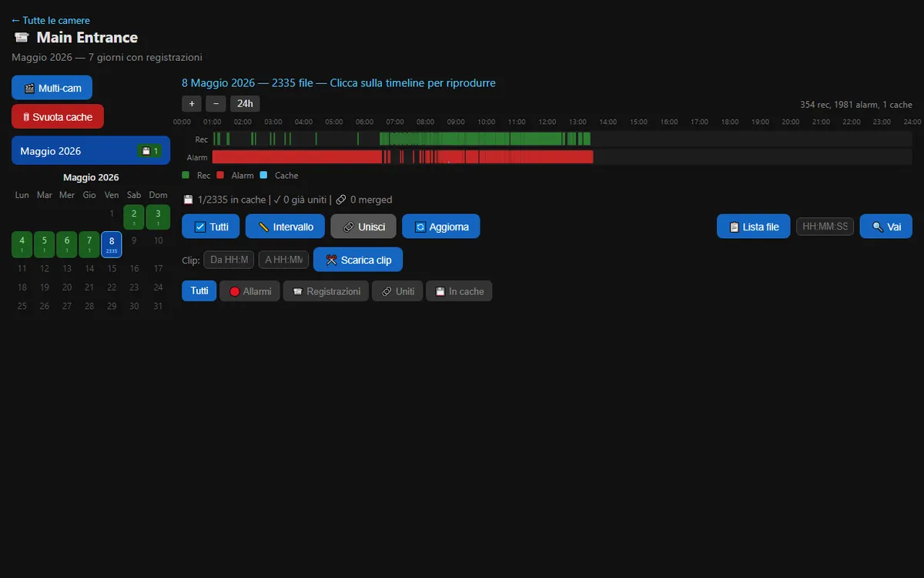This screenshot has height=578, width=924.
Task: Click the Vai search button
Action: pos(885,227)
